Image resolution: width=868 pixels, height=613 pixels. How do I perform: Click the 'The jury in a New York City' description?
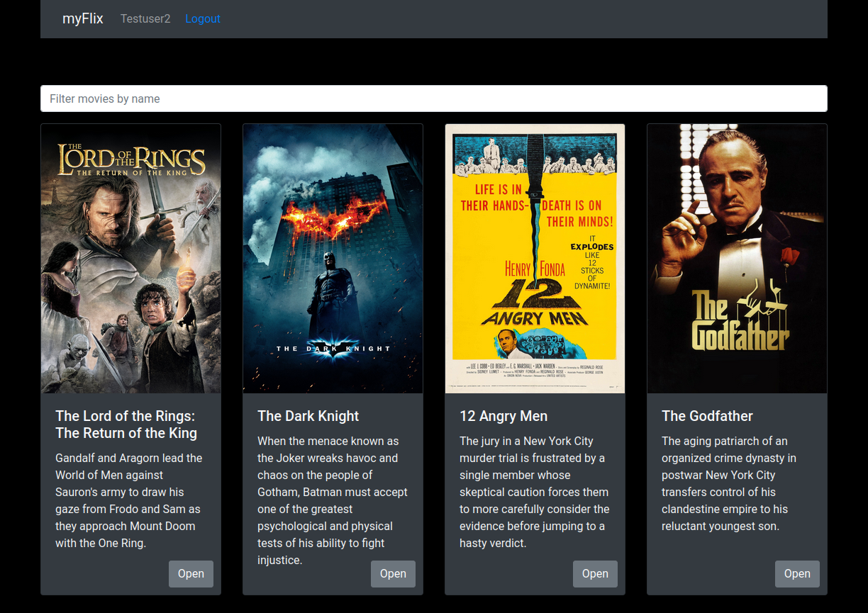click(x=535, y=492)
